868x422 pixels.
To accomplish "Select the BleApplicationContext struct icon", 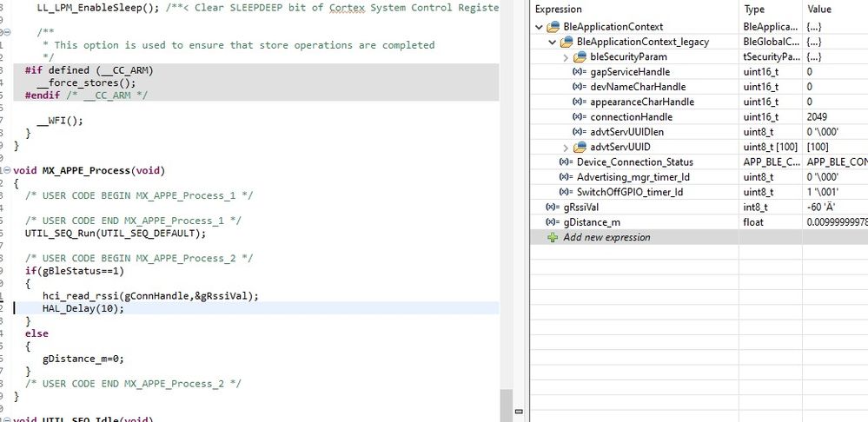I will tap(553, 27).
